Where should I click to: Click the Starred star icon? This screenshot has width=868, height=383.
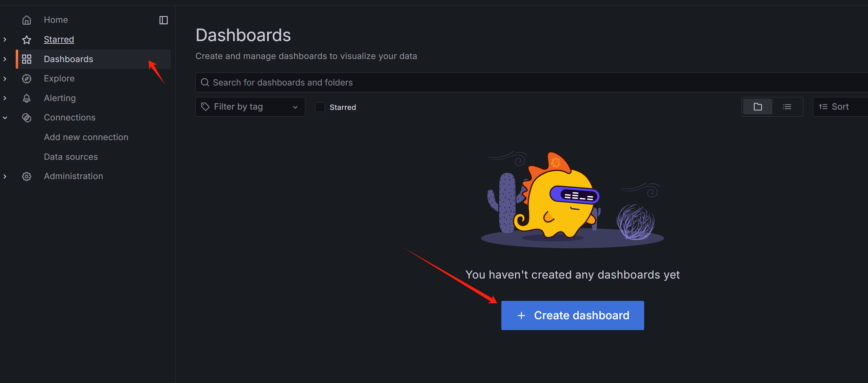pos(26,40)
